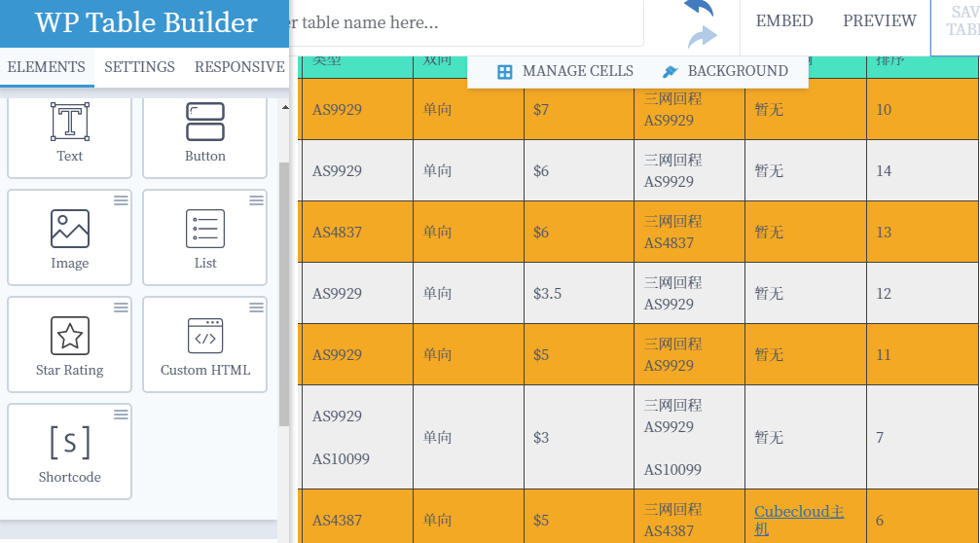The width and height of the screenshot is (980, 543).
Task: Click the undo arrow icon
Action: tap(699, 8)
